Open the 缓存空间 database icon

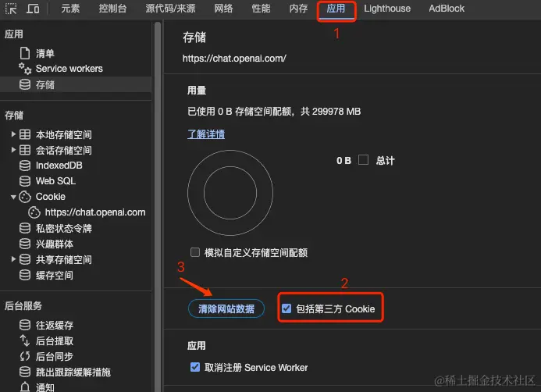pyautogui.click(x=25, y=275)
